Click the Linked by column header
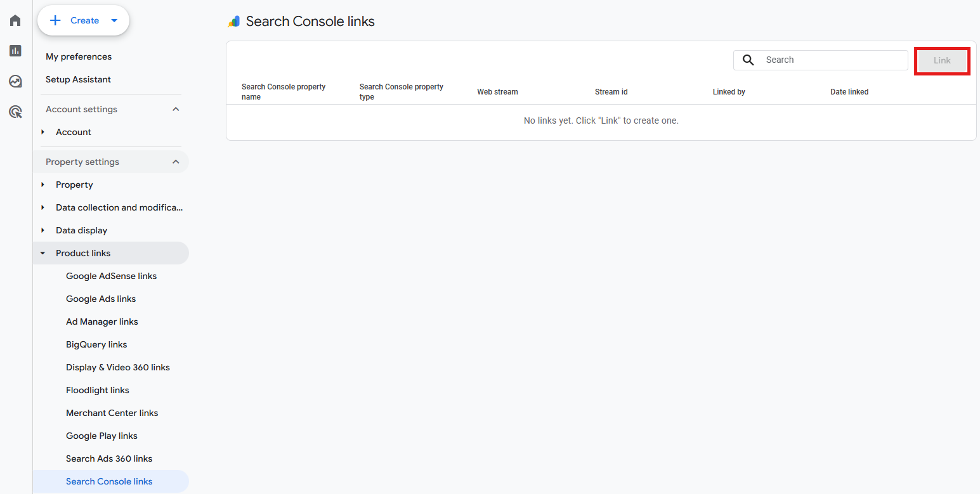 pyautogui.click(x=729, y=92)
